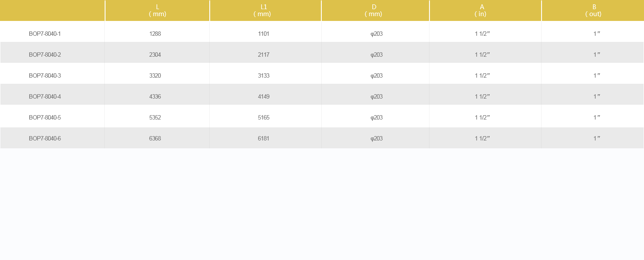Image resolution: width=644 pixels, height=260 pixels.
Task: Select the 1 1/2″ inlet value for BOP7-8040-6
Action: point(482,138)
